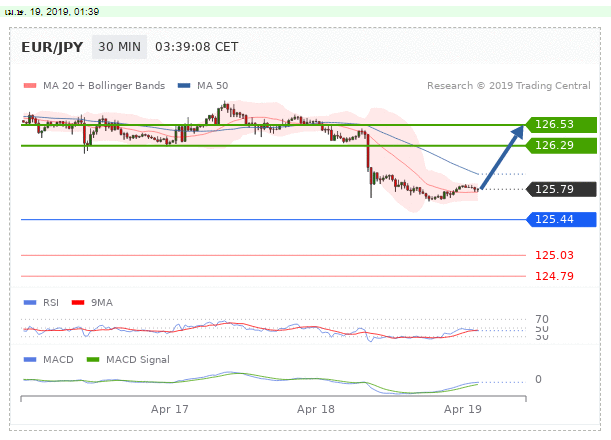This screenshot has width=611, height=440.
Task: Click the red MA 20 + Bollinger Bands legend swatch
Action: click(x=30, y=86)
